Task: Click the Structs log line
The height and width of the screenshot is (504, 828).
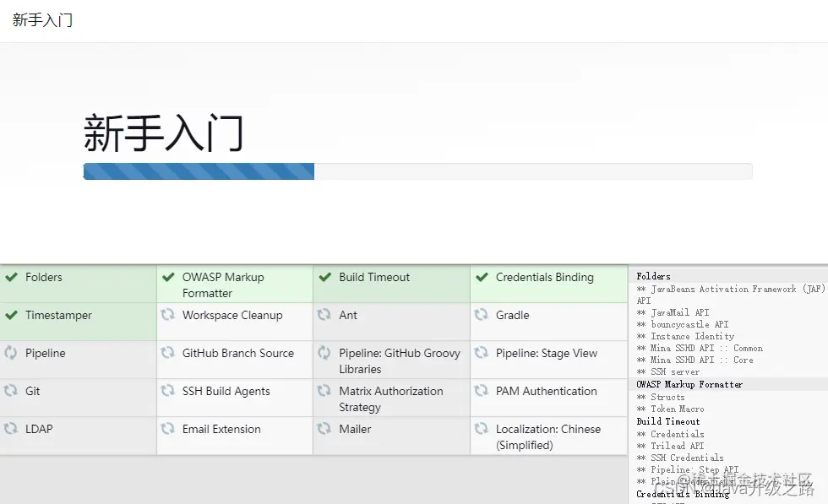Action: pyautogui.click(x=661, y=397)
